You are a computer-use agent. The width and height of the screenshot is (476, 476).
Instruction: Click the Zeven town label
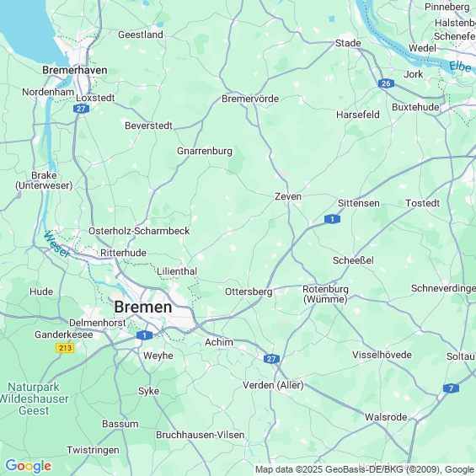(x=288, y=196)
